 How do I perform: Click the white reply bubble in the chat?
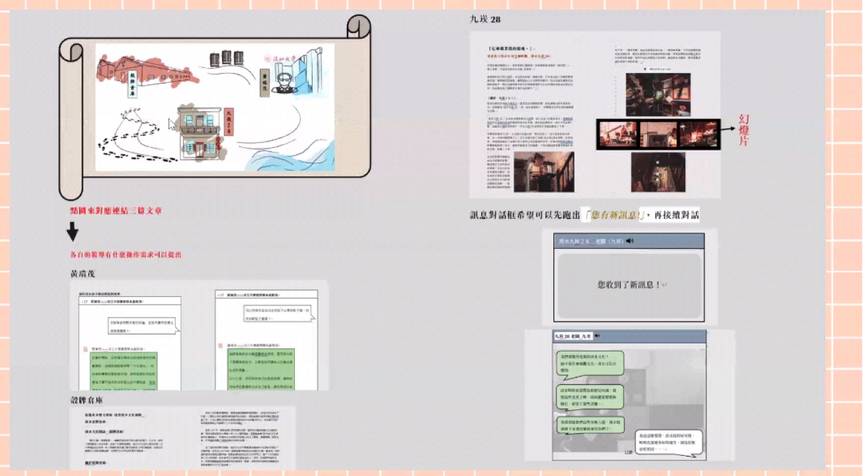coord(669,442)
